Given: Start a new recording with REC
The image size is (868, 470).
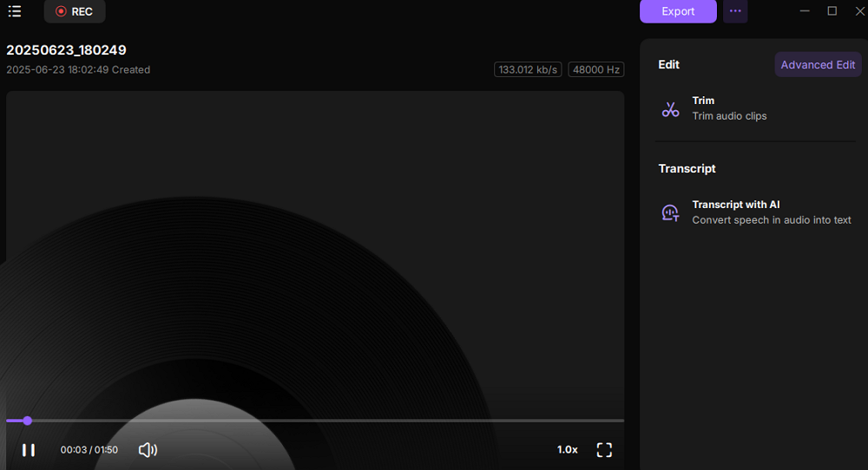Looking at the screenshot, I should (75, 11).
